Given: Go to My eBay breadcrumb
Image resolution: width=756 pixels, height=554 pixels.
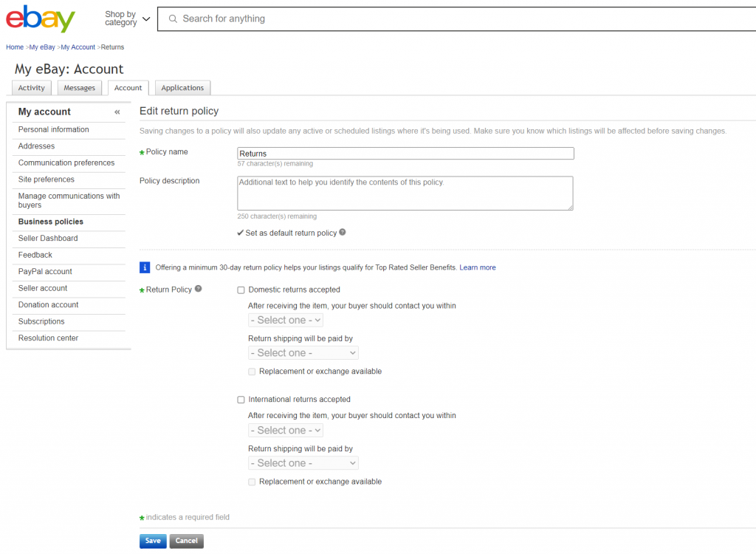Looking at the screenshot, I should click(x=42, y=47).
